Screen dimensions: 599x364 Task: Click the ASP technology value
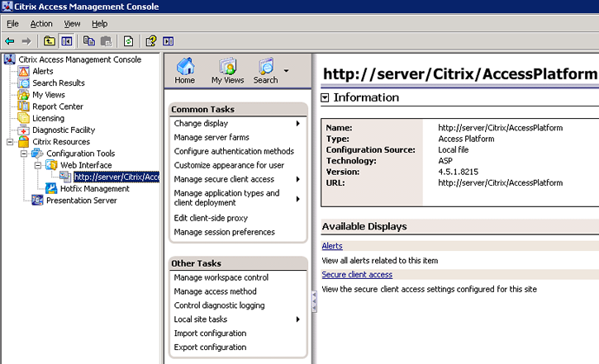click(445, 161)
